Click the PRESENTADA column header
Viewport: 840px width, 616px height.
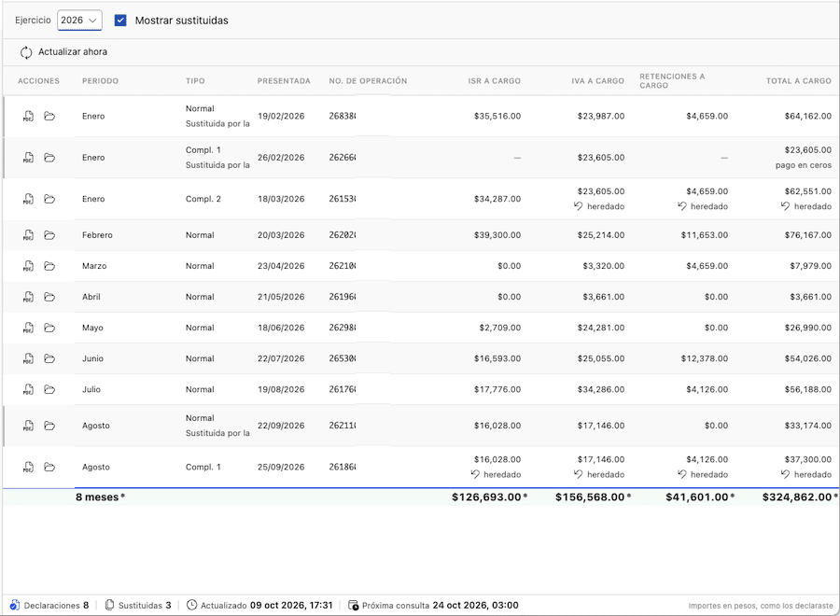284,81
